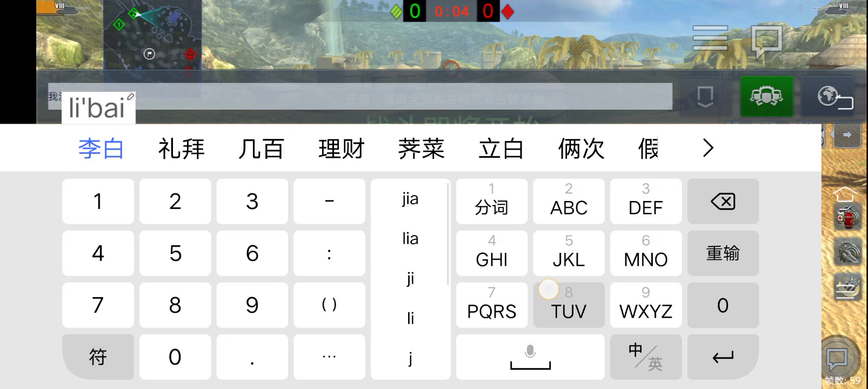Tap the chat bubble icon at top
868x389 pixels.
click(766, 39)
